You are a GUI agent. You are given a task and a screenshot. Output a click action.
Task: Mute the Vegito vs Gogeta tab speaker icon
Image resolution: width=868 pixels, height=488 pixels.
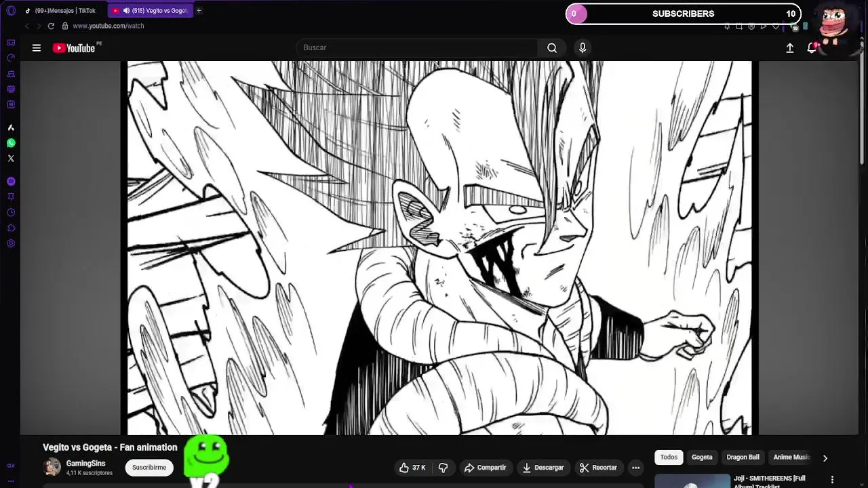click(x=126, y=11)
